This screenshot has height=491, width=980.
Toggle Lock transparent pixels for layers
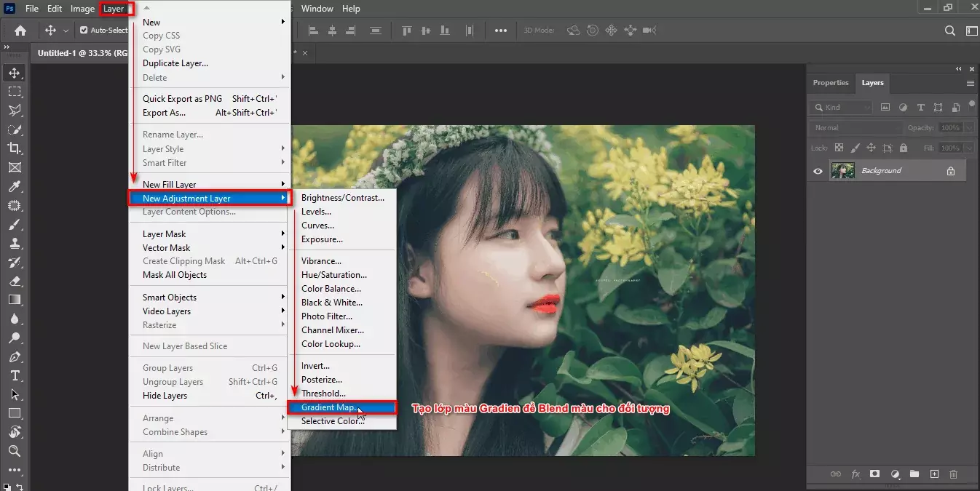tap(839, 147)
